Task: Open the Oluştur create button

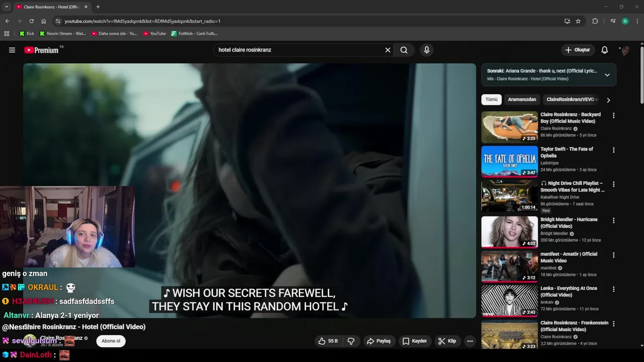Action: [x=578, y=50]
